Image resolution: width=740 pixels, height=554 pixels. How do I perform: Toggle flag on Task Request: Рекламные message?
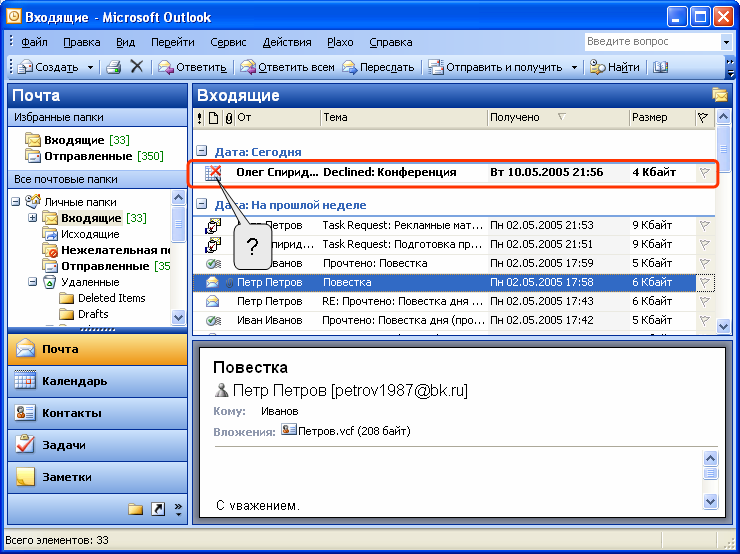pyautogui.click(x=705, y=226)
